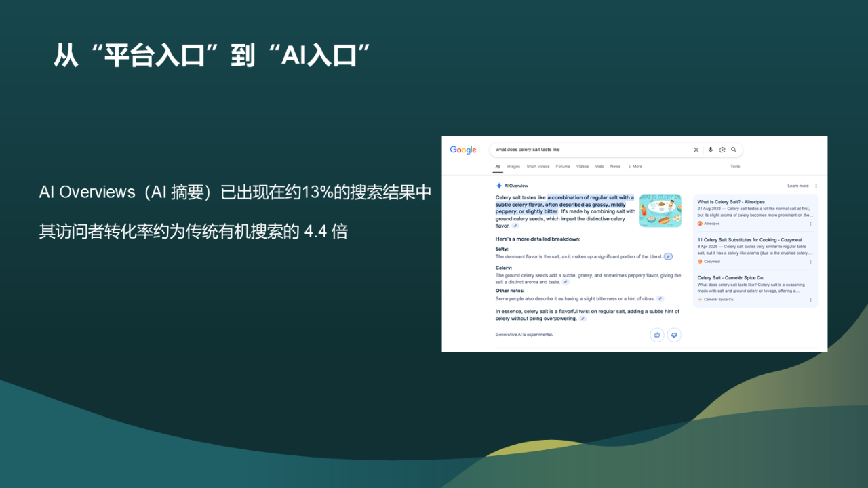868x488 pixels.
Task: Open the What Is Celery Salt Allrecipes result
Action: point(730,202)
